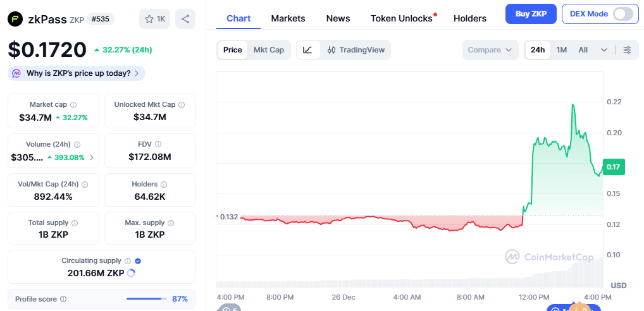Switch chart to Mkt Cap view
Image resolution: width=644 pixels, height=311 pixels.
[268, 50]
